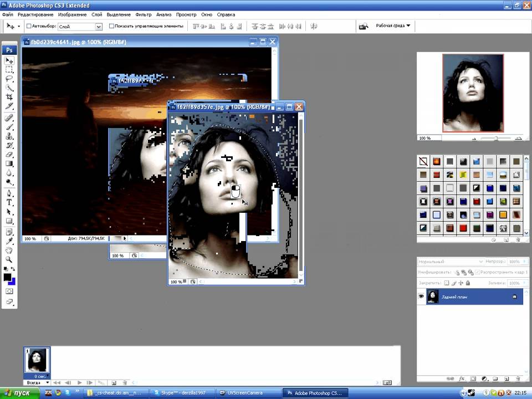Click the Windows пуск start button
532x399 pixels.
(19, 393)
